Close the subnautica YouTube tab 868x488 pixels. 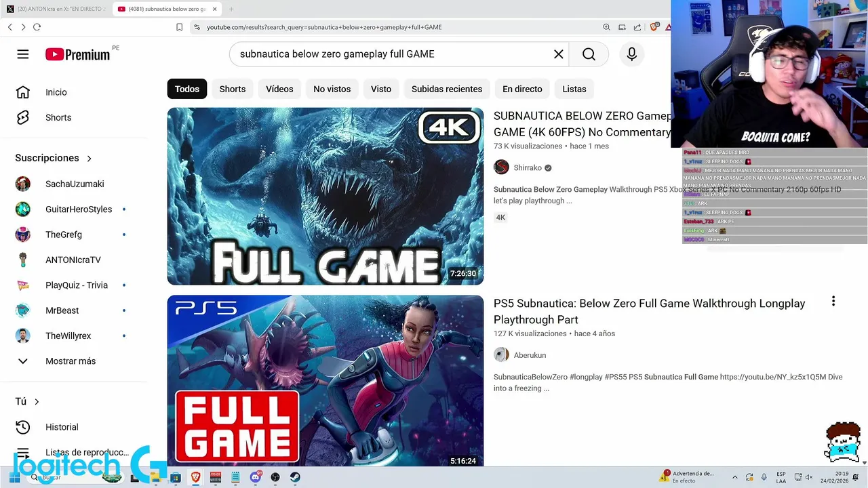click(215, 9)
